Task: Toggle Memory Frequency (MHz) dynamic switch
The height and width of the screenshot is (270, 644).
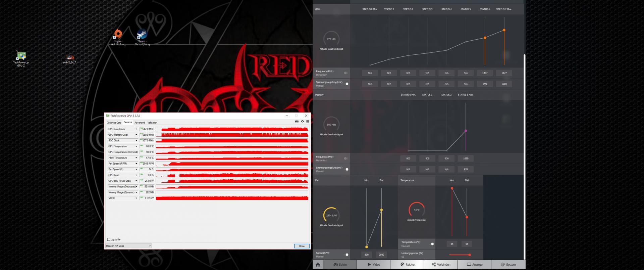Action: pyautogui.click(x=346, y=158)
